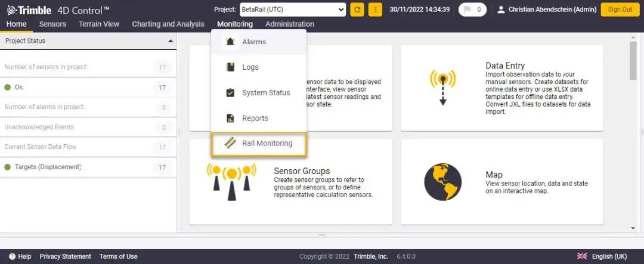
Task: Open the Administration menu
Action: click(x=290, y=24)
